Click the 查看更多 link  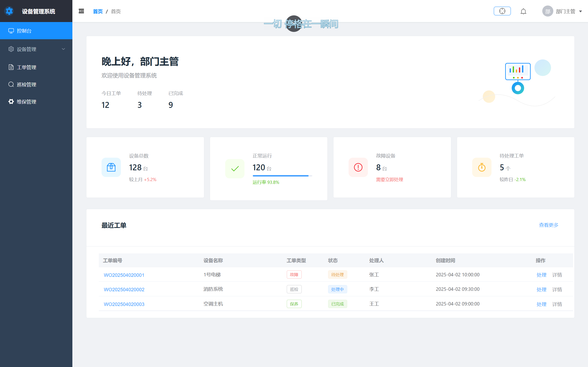click(x=548, y=225)
